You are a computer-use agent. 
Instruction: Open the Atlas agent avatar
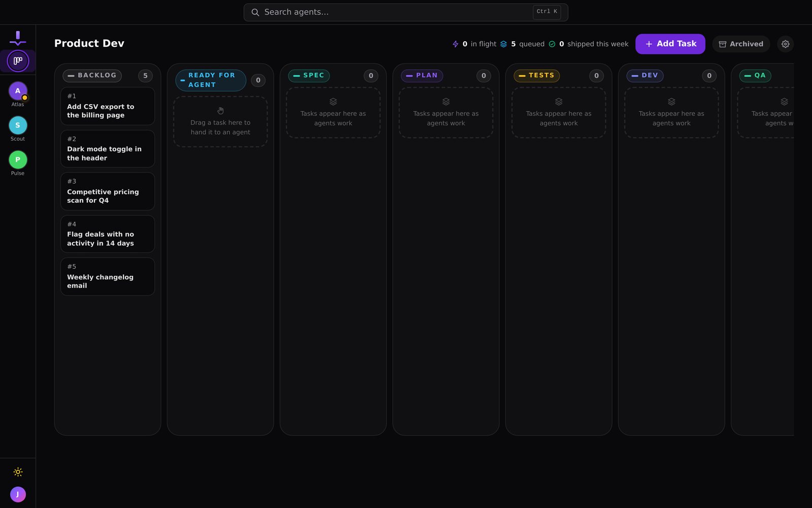pyautogui.click(x=18, y=91)
